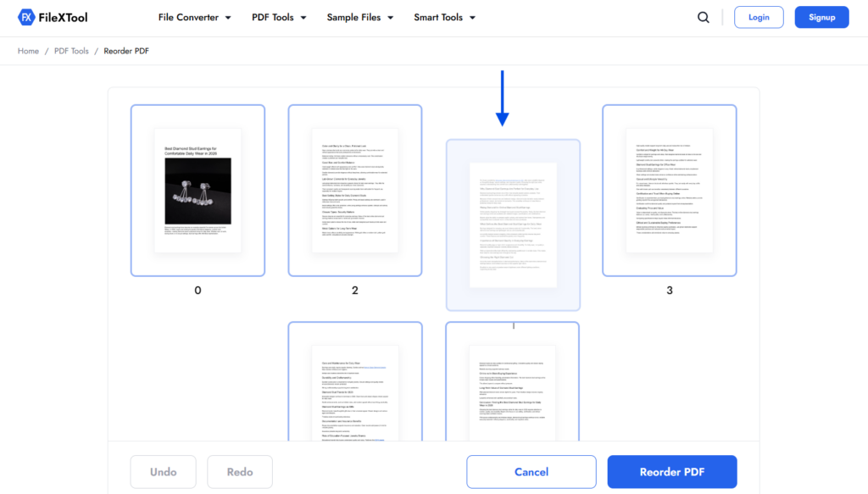Navigate to Home via the breadcrumb link
Viewport: 868px width, 494px height.
[28, 51]
